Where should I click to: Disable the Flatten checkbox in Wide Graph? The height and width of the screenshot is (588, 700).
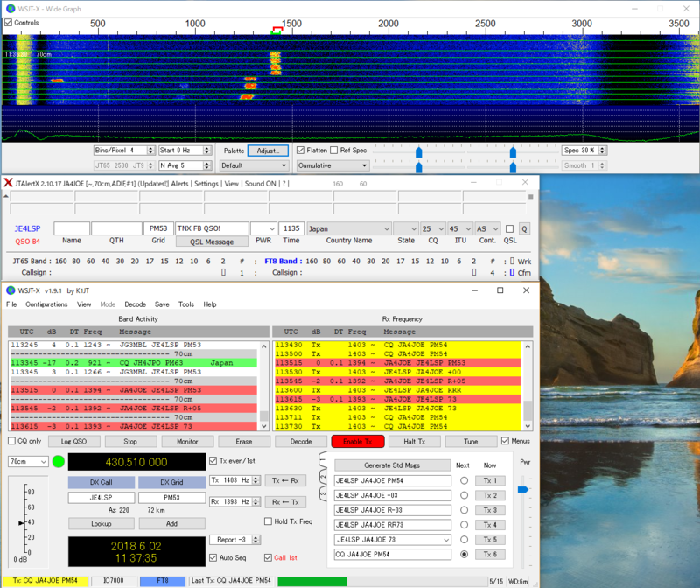300,150
